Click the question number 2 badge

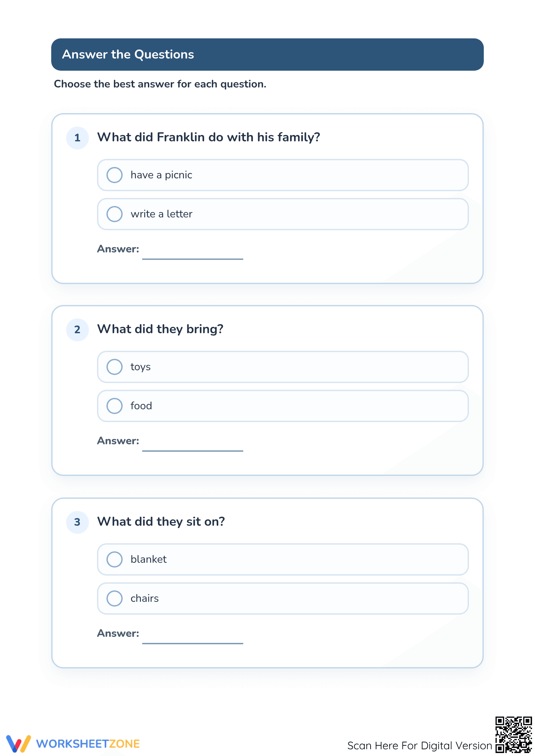[x=77, y=330]
